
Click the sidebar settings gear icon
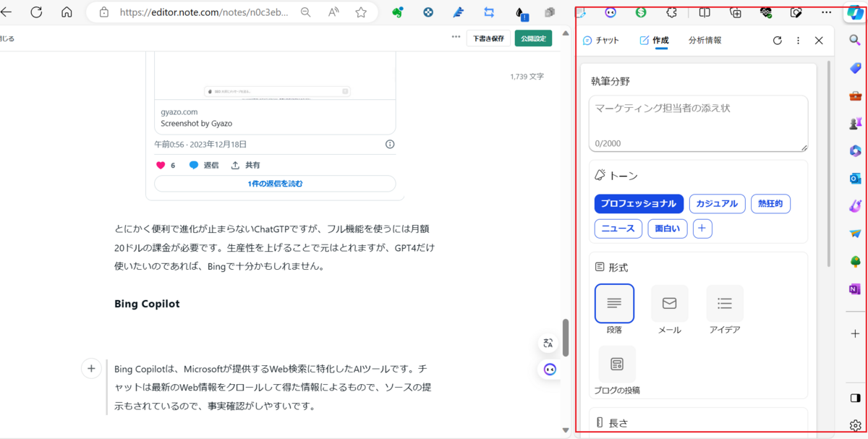click(x=855, y=425)
